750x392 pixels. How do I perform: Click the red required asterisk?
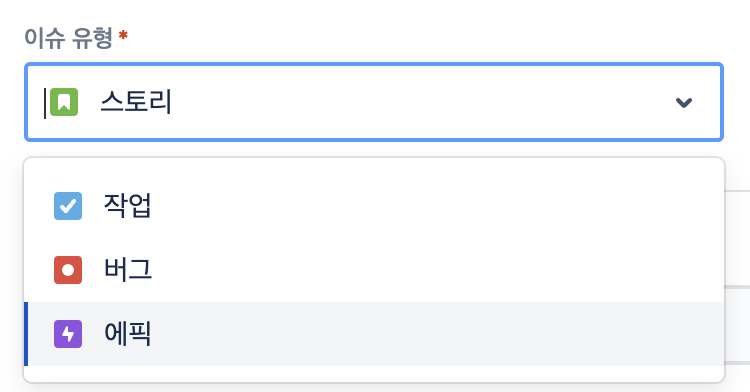click(123, 35)
